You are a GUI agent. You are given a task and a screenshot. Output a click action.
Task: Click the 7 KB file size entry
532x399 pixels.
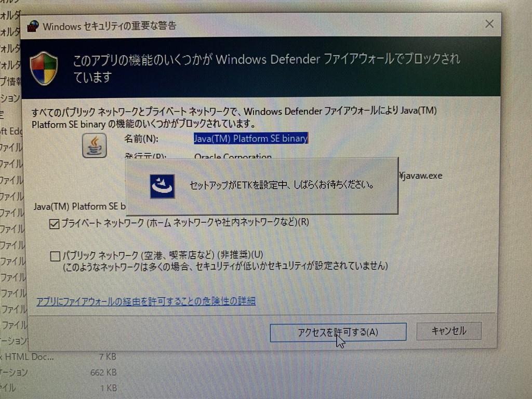click(108, 356)
